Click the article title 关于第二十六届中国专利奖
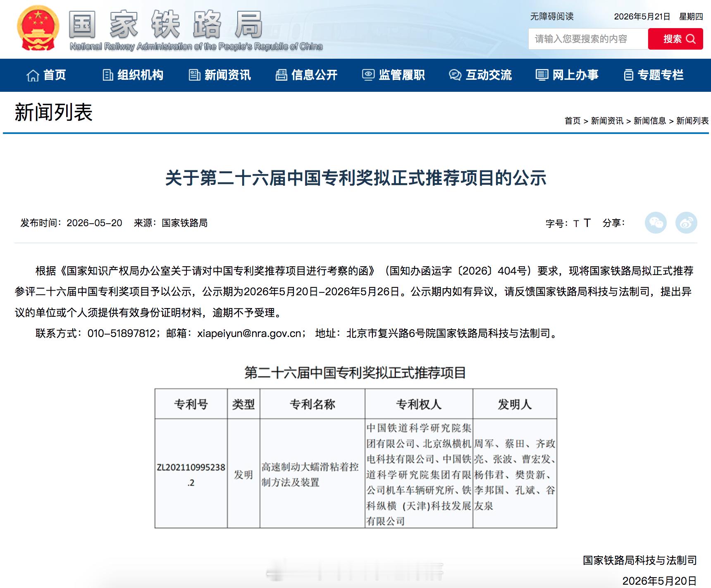Viewport: 711px width, 588px height. pyautogui.click(x=356, y=178)
